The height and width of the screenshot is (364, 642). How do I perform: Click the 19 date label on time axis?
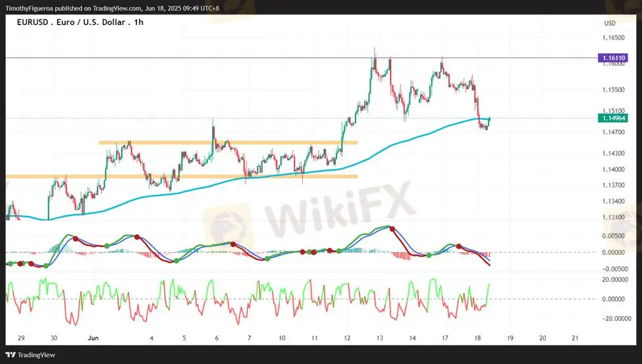coord(510,338)
